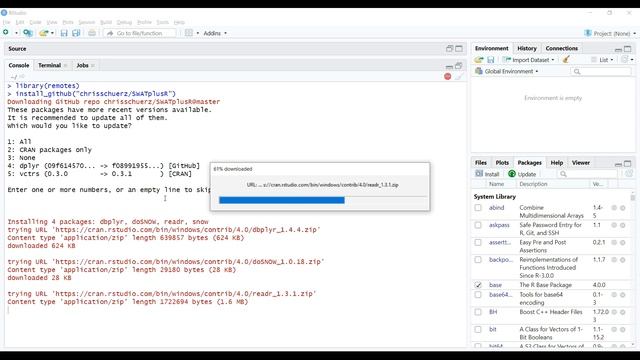640x360 pixels.
Task: Check the backports package checkbox
Action: tap(478, 260)
